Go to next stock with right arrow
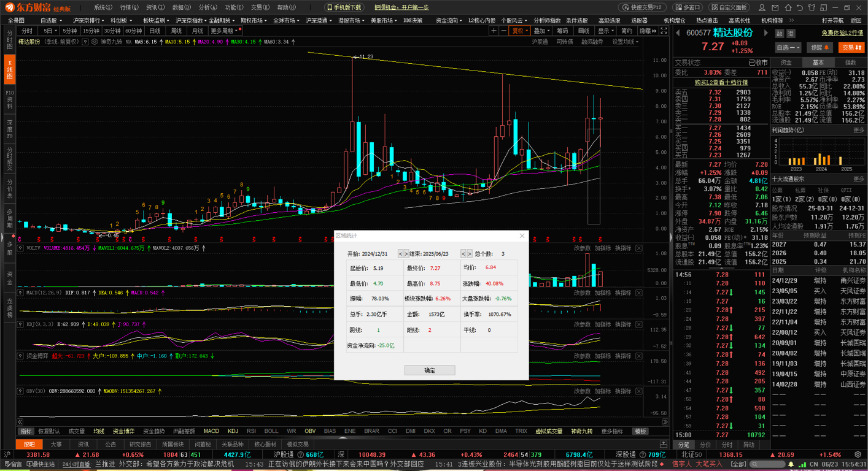The image size is (868, 471). click(766, 33)
